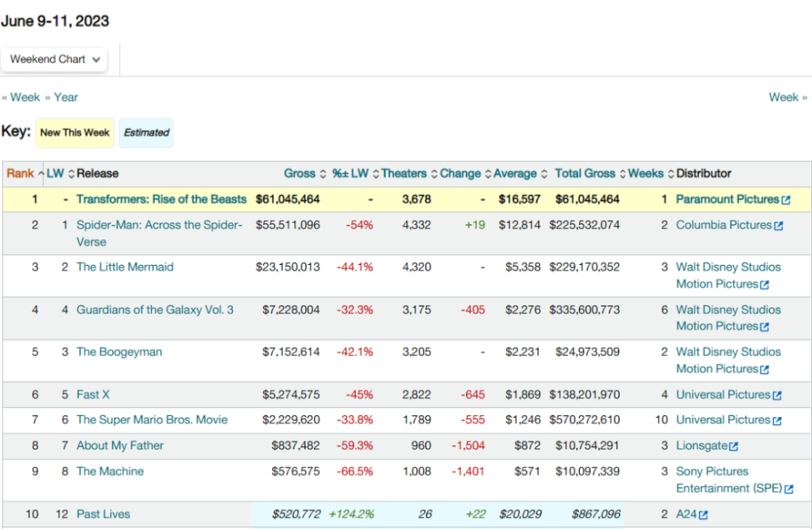Click the Lionsgate external link icon
This screenshot has width=812, height=529.
click(x=734, y=447)
